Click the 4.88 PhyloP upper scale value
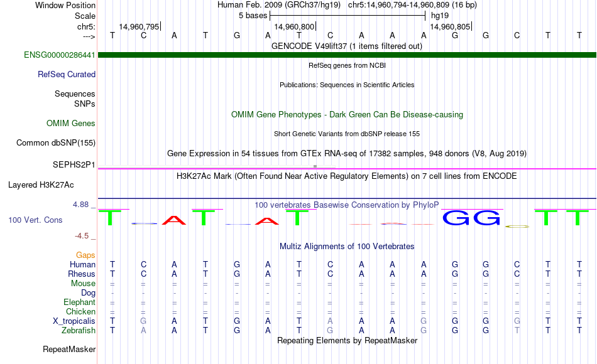The width and height of the screenshot is (597, 364). 80,205
